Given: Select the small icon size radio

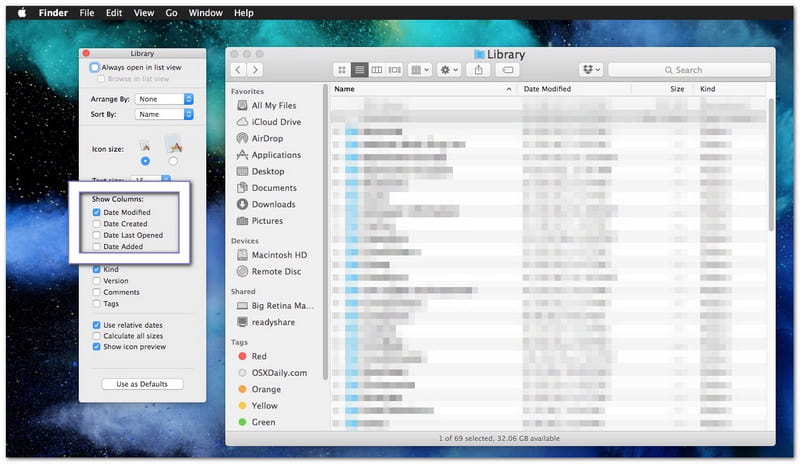Looking at the screenshot, I should click(145, 161).
